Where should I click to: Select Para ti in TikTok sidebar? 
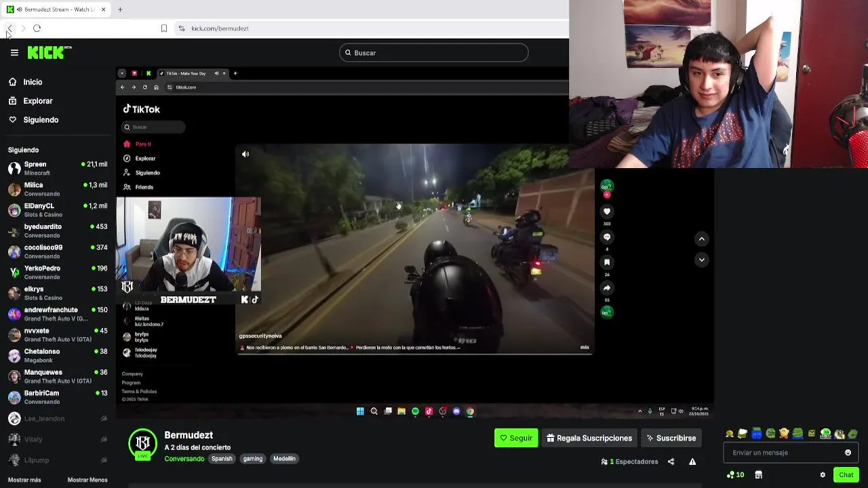pos(138,144)
